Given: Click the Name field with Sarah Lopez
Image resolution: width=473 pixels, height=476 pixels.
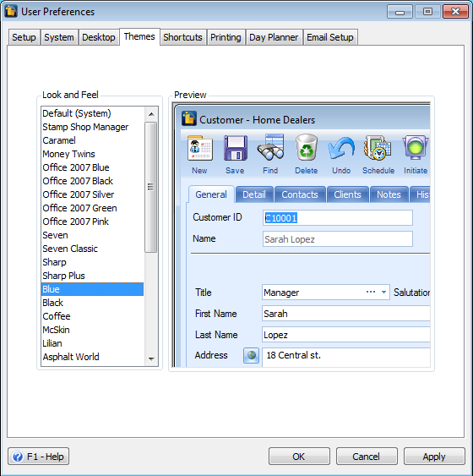Looking at the screenshot, I should point(338,239).
